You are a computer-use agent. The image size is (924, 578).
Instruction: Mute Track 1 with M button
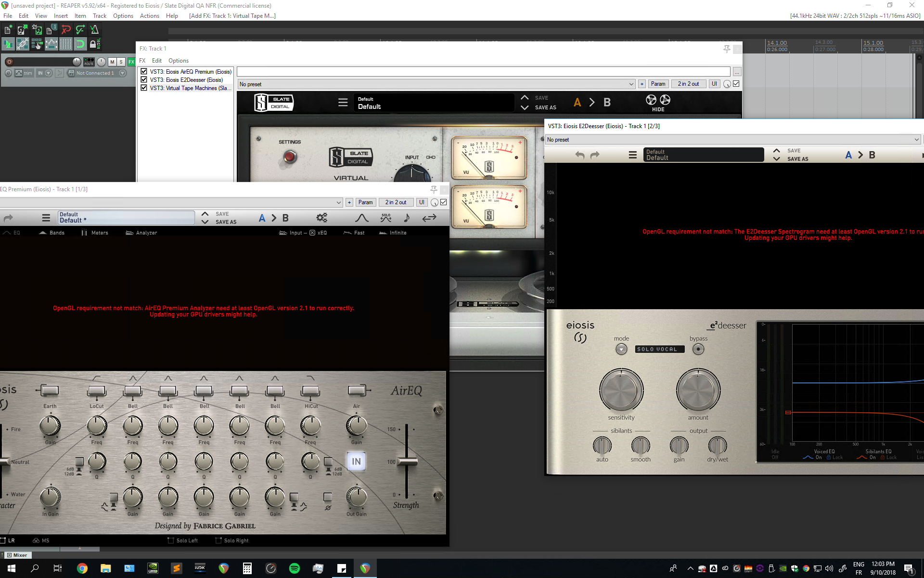(112, 62)
